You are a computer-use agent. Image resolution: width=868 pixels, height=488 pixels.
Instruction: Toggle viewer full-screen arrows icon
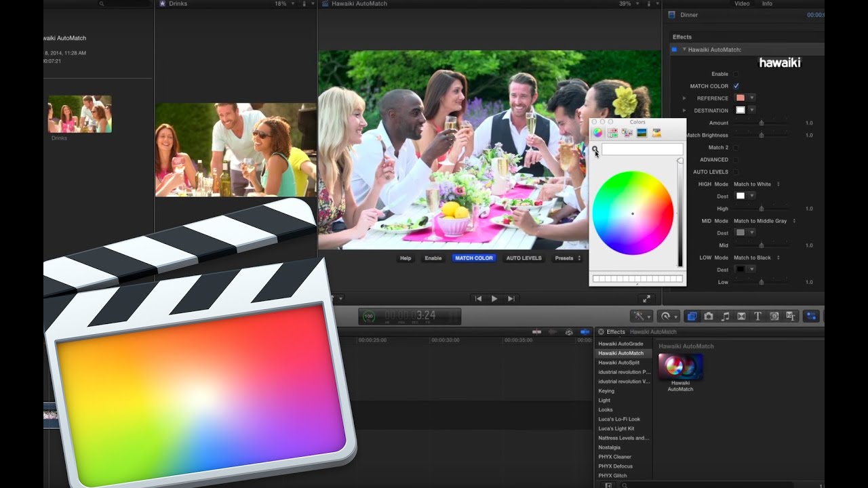[x=647, y=298]
